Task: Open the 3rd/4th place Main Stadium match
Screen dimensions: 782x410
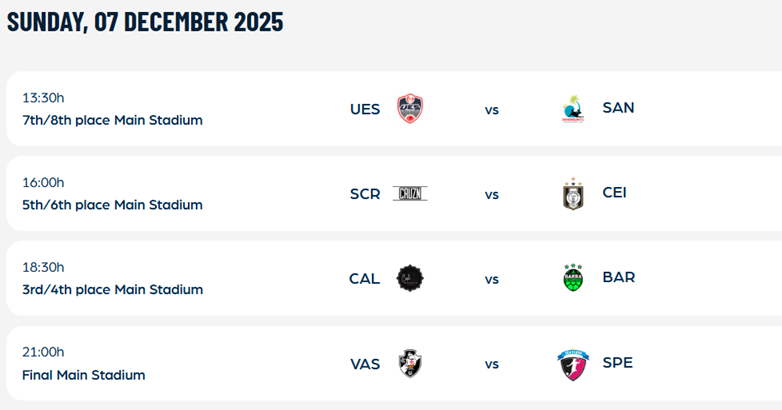Action: (x=112, y=290)
